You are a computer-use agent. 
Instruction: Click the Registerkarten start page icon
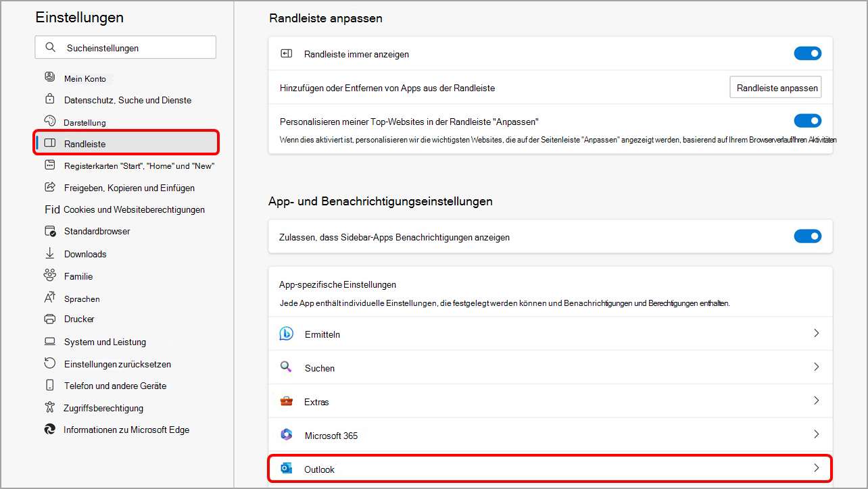click(x=49, y=165)
